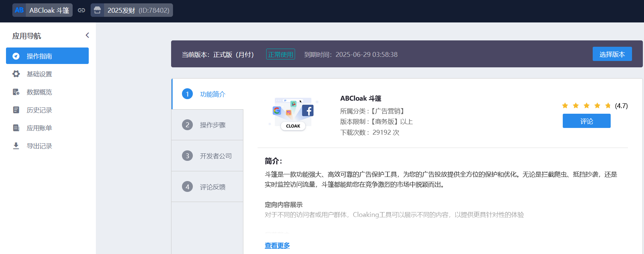The image size is (644, 254).
Task: Click the blue 评论 button
Action: tap(586, 121)
